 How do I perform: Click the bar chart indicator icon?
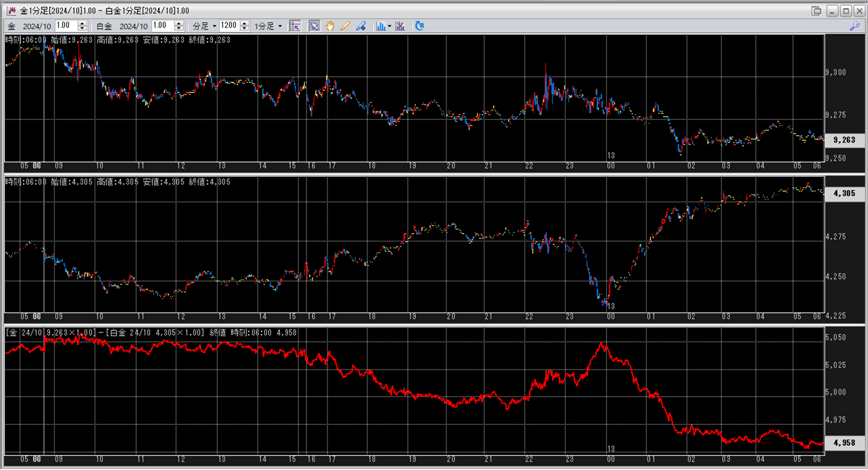pos(381,26)
